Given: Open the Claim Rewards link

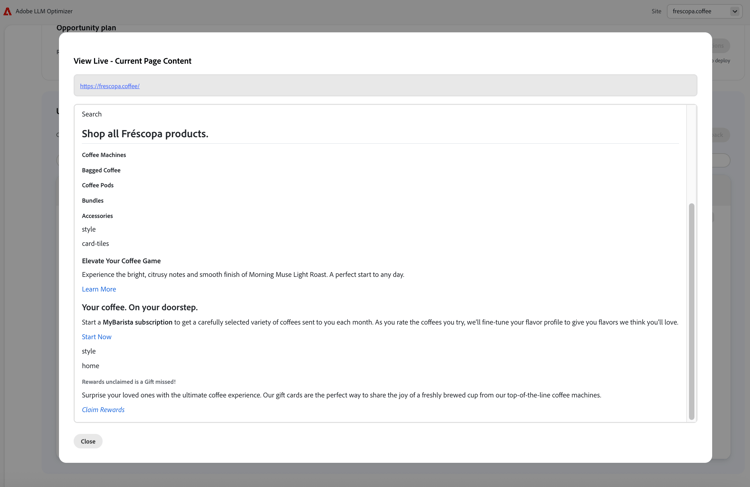Looking at the screenshot, I should click(x=103, y=410).
